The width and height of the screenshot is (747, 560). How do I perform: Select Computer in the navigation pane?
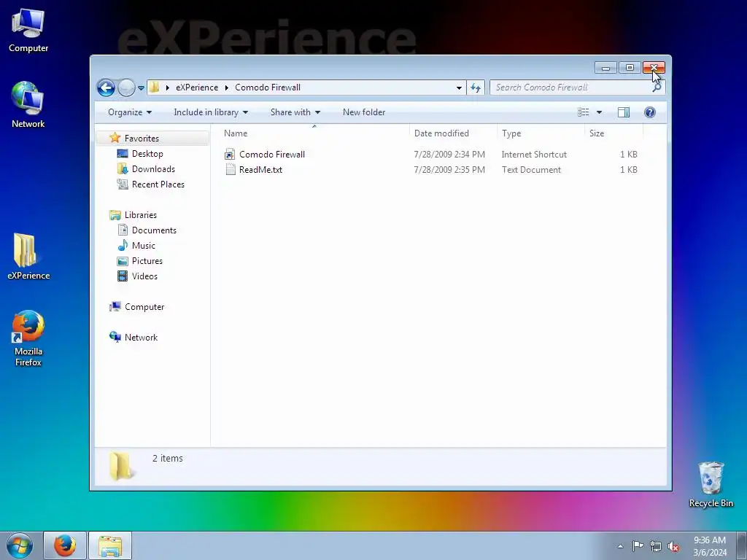(x=144, y=307)
